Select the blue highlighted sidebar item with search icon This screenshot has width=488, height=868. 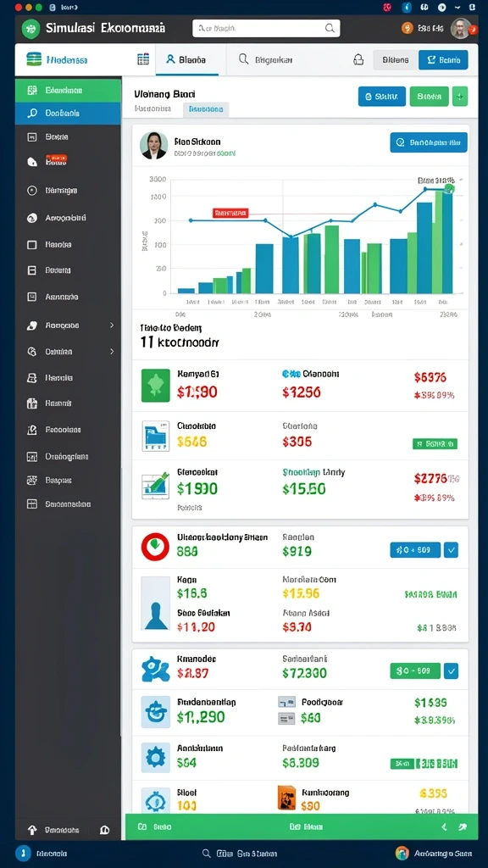pos(68,113)
